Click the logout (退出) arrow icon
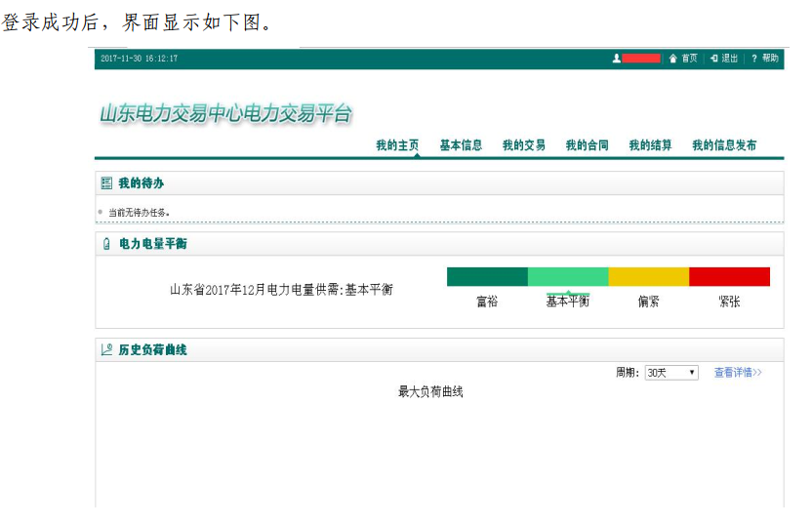This screenshot has width=812, height=525. pos(714,59)
